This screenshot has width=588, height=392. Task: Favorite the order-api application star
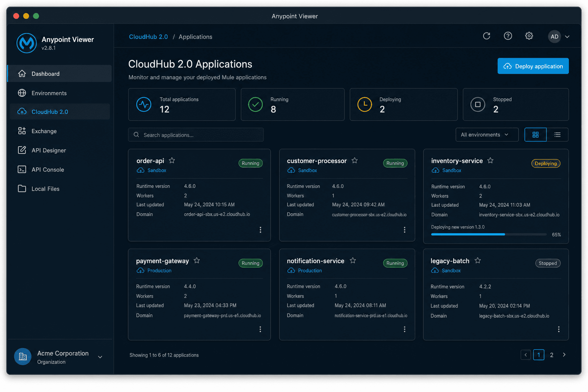172,160
